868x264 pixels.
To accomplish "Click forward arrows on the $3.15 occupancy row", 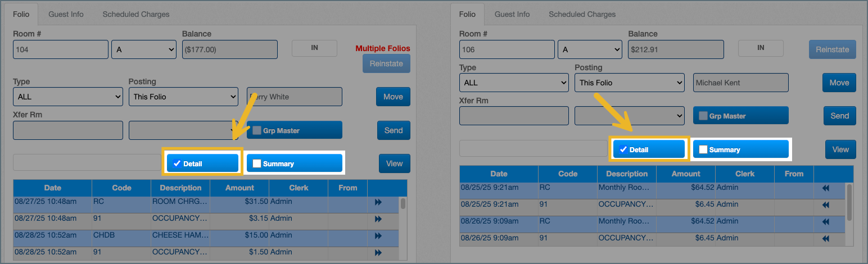I will [378, 219].
